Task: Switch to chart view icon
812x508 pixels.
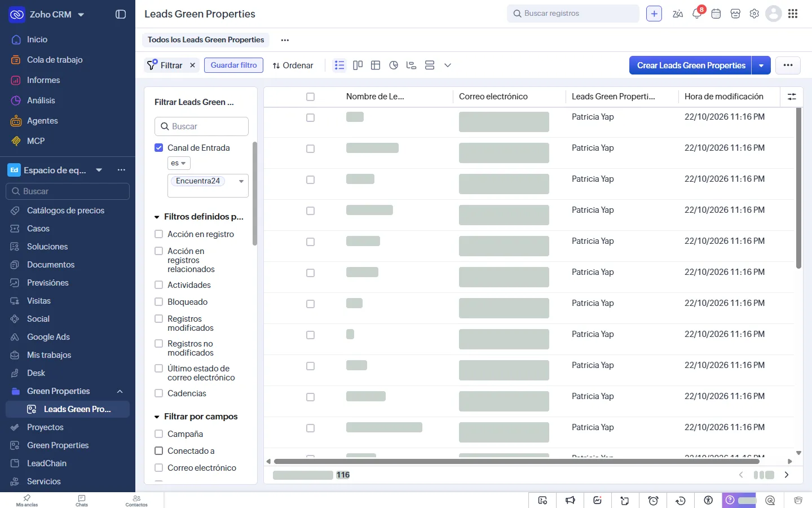Action: pyautogui.click(x=394, y=65)
